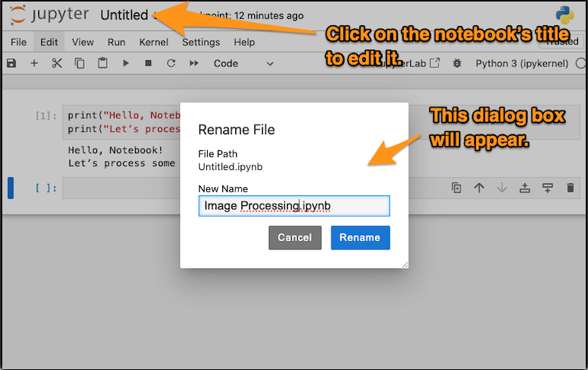Enable the debugger bug icon

click(x=457, y=63)
